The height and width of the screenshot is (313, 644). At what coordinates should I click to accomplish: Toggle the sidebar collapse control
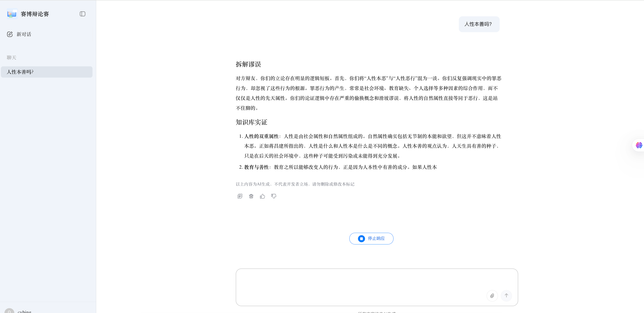pos(82,14)
